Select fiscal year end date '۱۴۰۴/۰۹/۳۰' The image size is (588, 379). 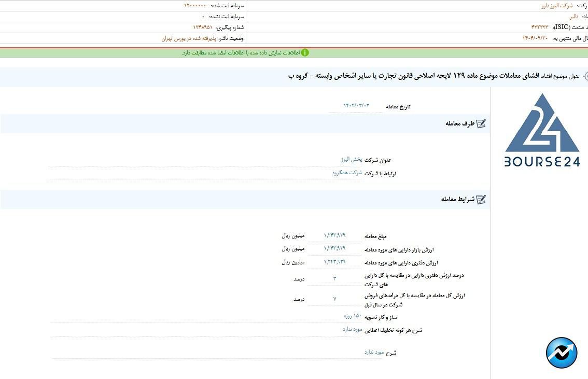point(535,38)
